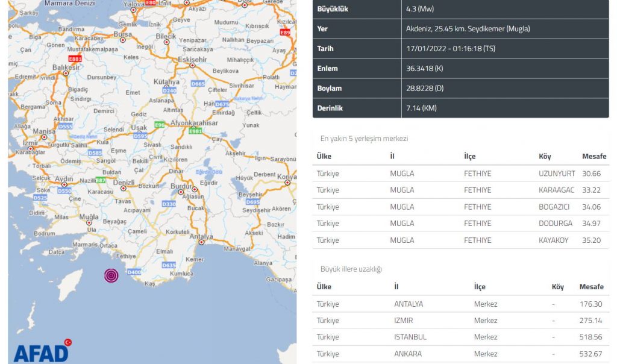Click ISTANBUL in the major cities table
The image size is (617, 364).
click(410, 337)
